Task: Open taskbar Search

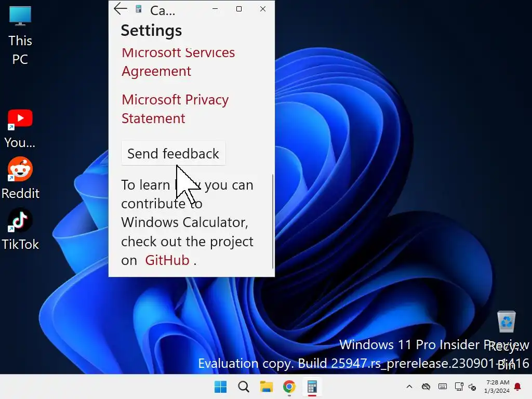Action: (243, 387)
